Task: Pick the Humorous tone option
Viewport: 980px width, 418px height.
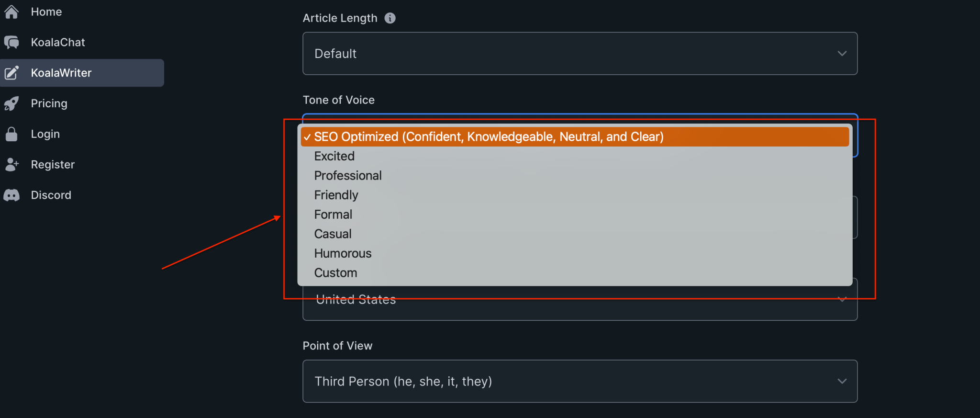Action: [x=575, y=253]
